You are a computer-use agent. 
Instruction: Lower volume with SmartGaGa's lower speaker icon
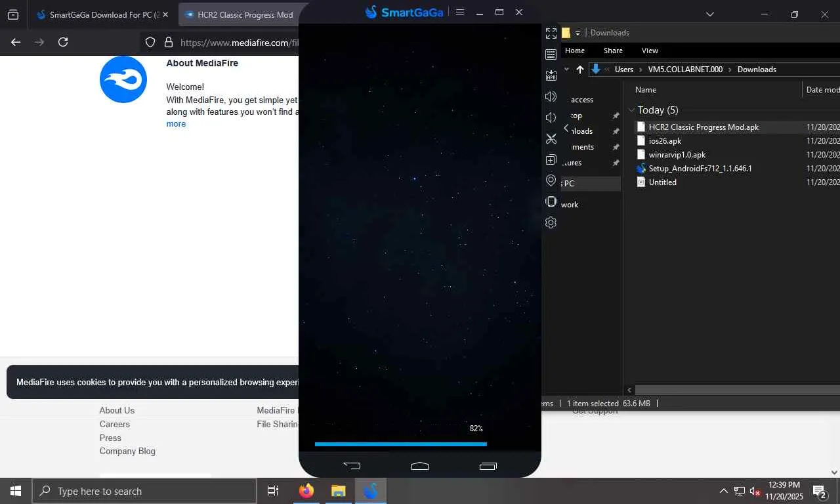click(551, 117)
